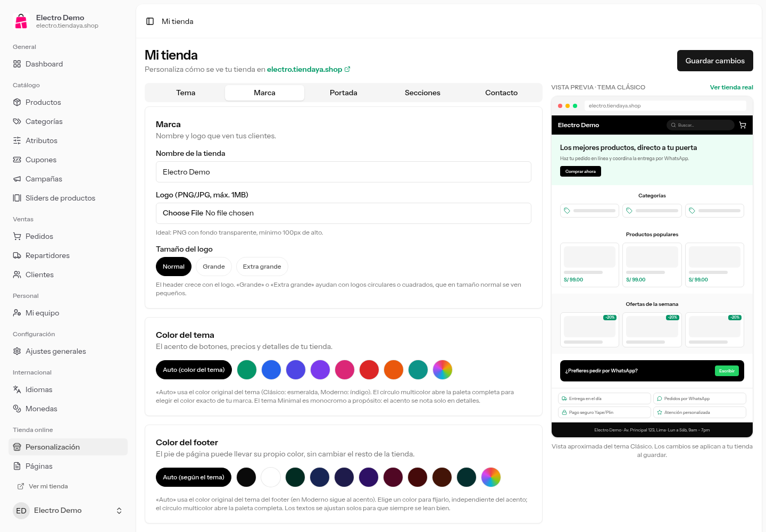Click the Cupones ticket icon
Screen dimensions: 766x532
(17, 160)
